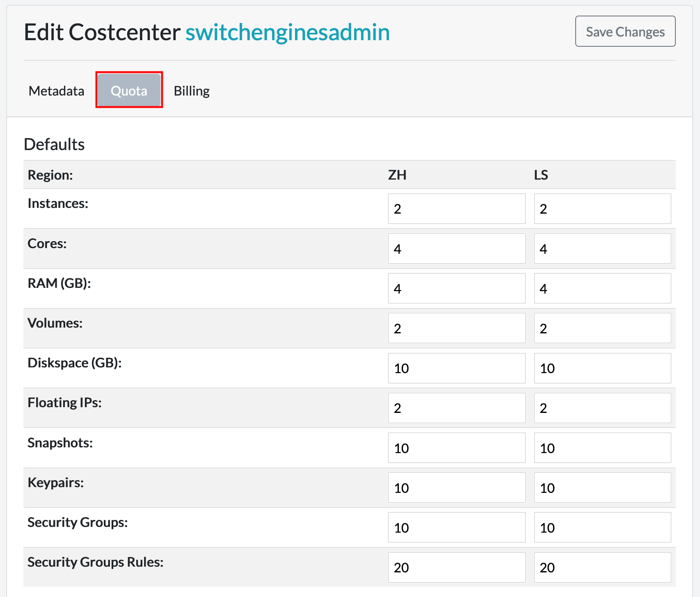Click the ZH Keypairs input field
700x597 pixels.
(457, 488)
